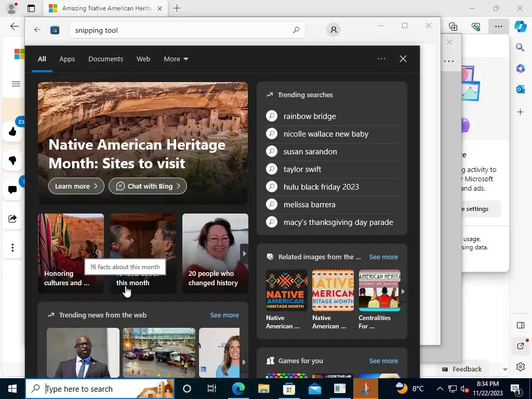Expand the More dropdown in search panel
The width and height of the screenshot is (532, 399).
[176, 59]
